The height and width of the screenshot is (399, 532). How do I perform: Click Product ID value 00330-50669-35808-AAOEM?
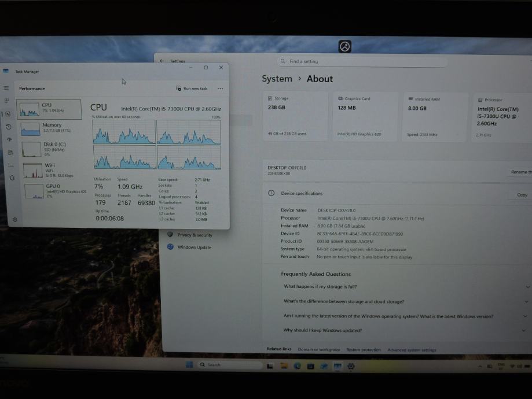(x=345, y=241)
